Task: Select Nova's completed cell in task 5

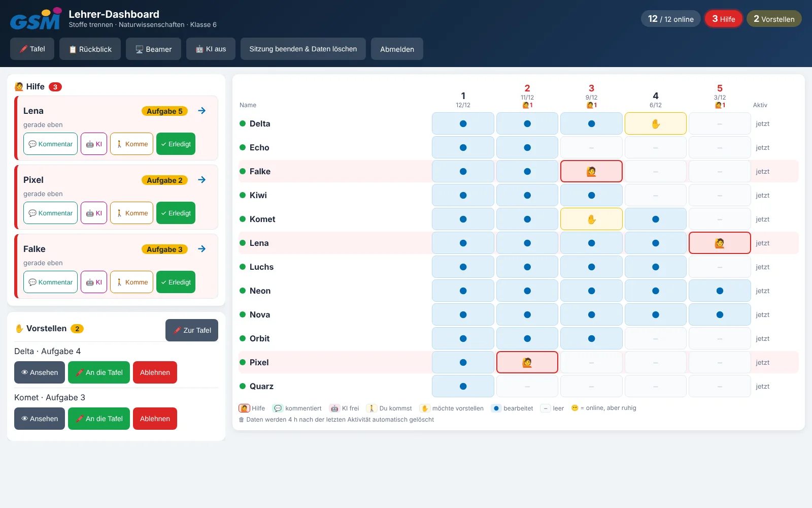Action: tap(720, 314)
